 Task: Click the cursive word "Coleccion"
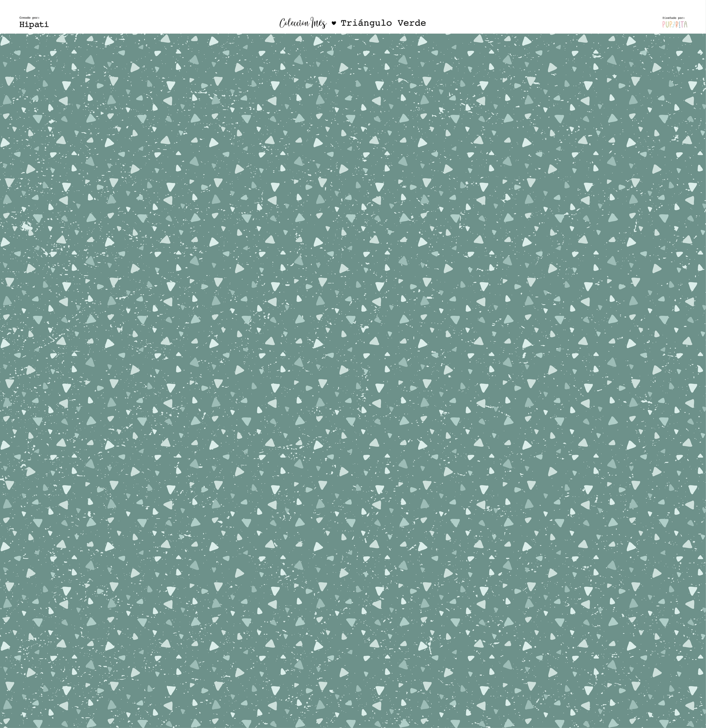(x=294, y=23)
